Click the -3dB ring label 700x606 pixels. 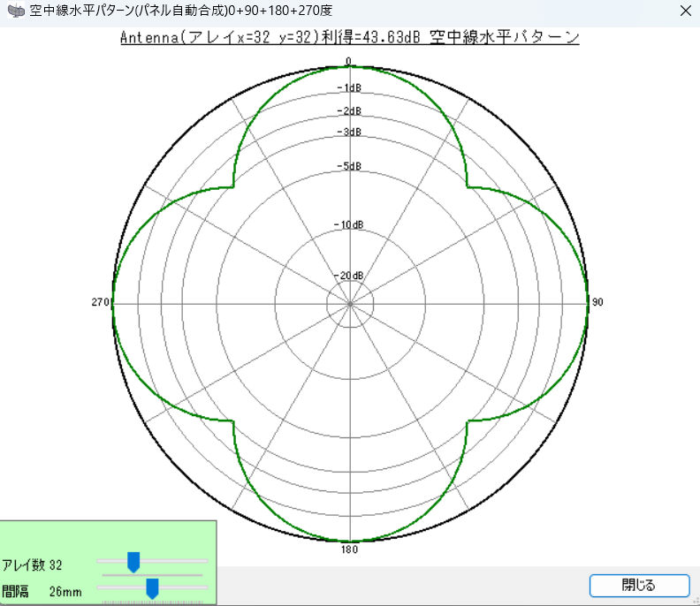[x=349, y=132]
